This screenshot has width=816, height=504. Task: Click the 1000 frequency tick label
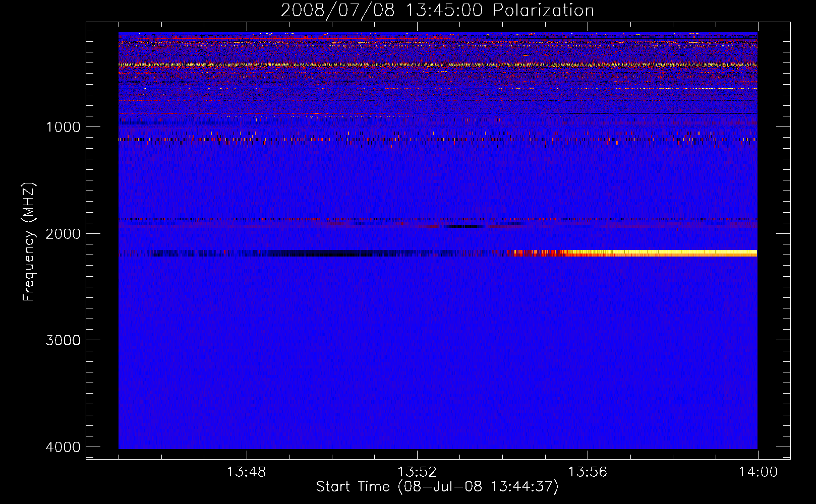tap(63, 127)
